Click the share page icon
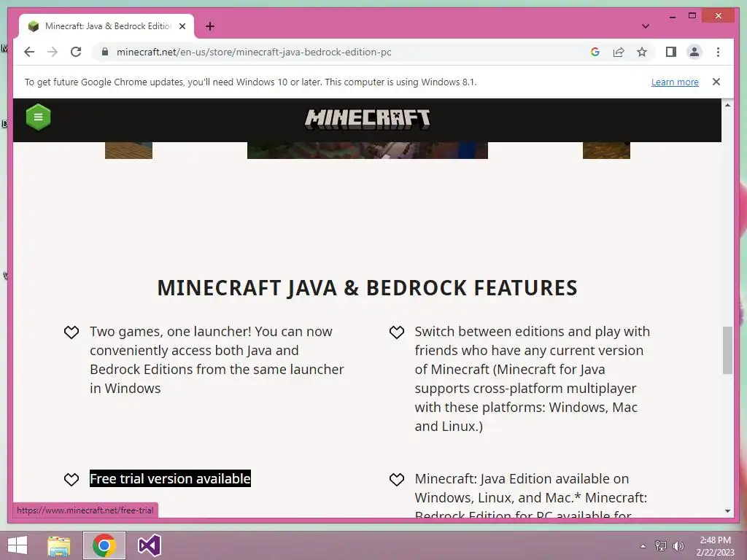The image size is (747, 560). (x=619, y=52)
